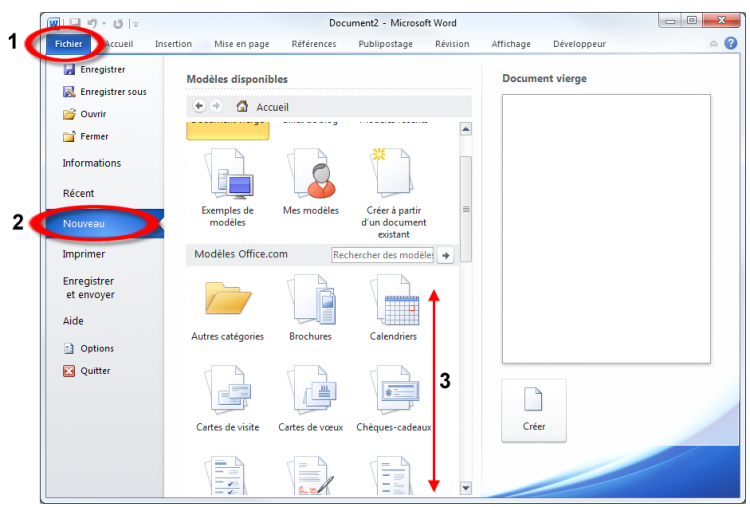
Task: Select Ouvrir from the file menu
Action: 85,114
